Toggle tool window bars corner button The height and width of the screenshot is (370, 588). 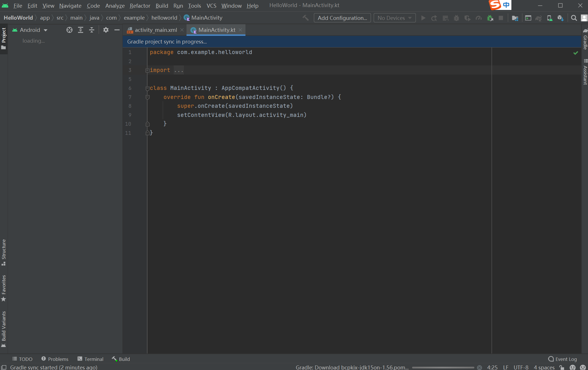click(4, 367)
